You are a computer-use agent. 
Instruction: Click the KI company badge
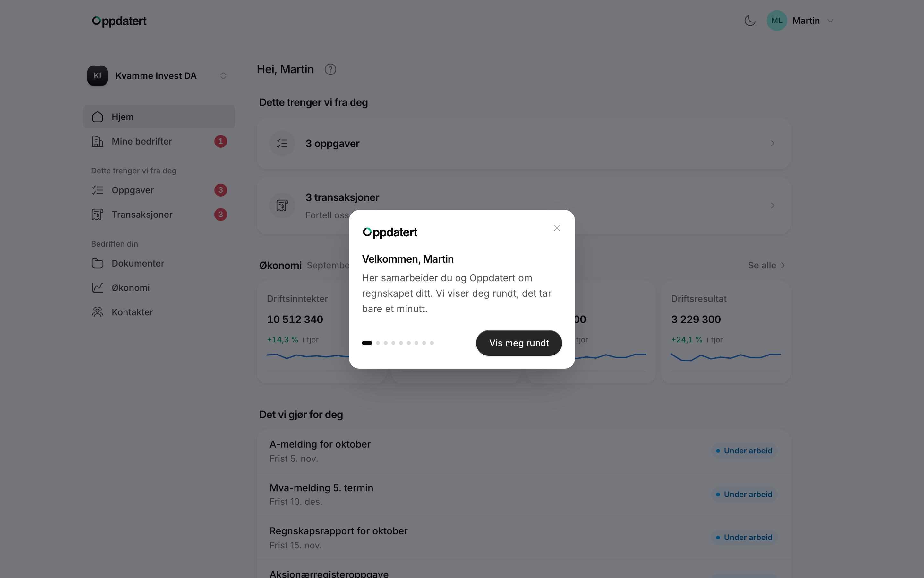(97, 76)
